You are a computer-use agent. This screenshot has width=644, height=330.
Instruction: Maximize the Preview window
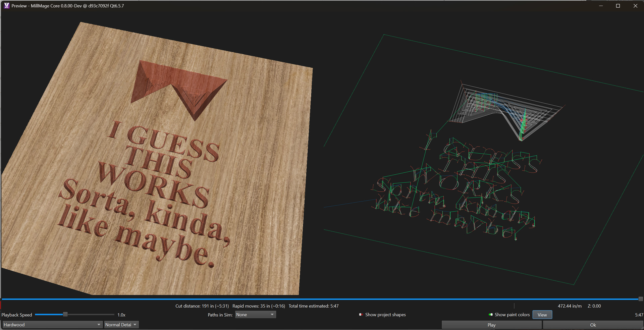point(618,6)
